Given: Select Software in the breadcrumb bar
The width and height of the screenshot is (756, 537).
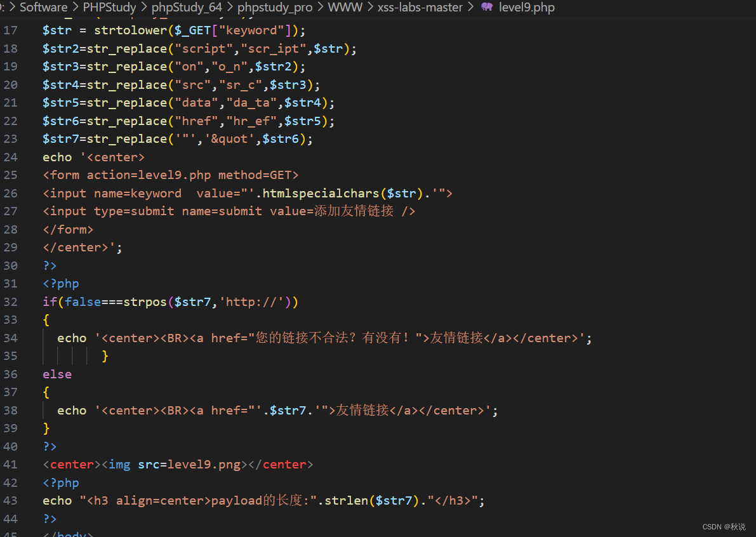Looking at the screenshot, I should (45, 8).
